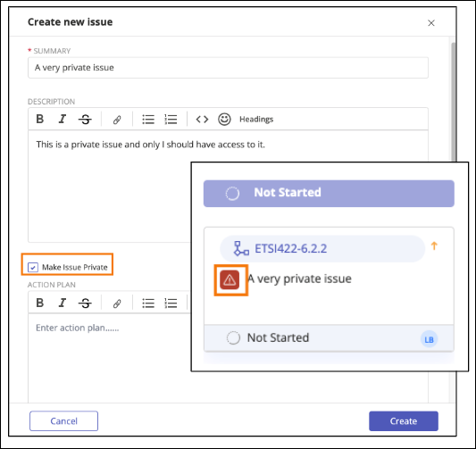Insert link in the Description editor
This screenshot has width=476, height=449.
coord(117,120)
